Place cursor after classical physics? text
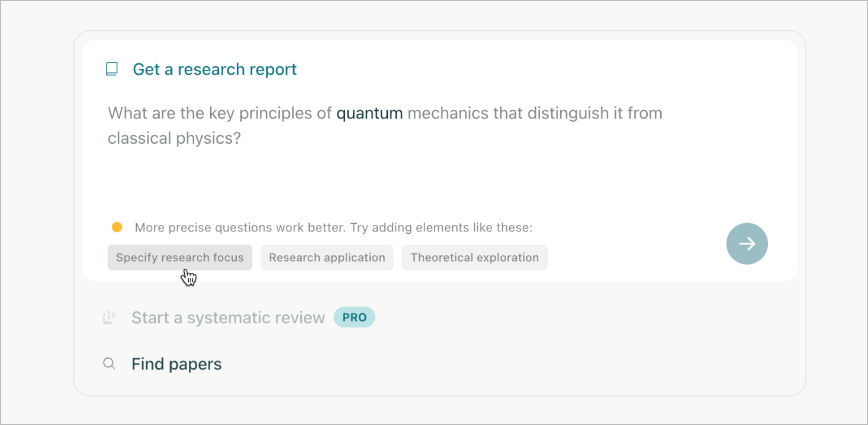Image resolution: width=868 pixels, height=425 pixels. 242,139
